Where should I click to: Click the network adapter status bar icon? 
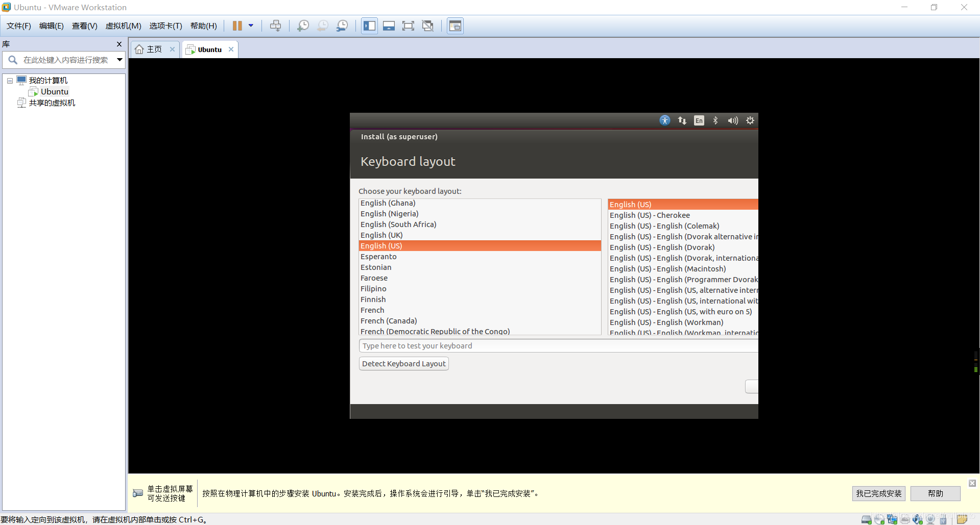[892, 519]
